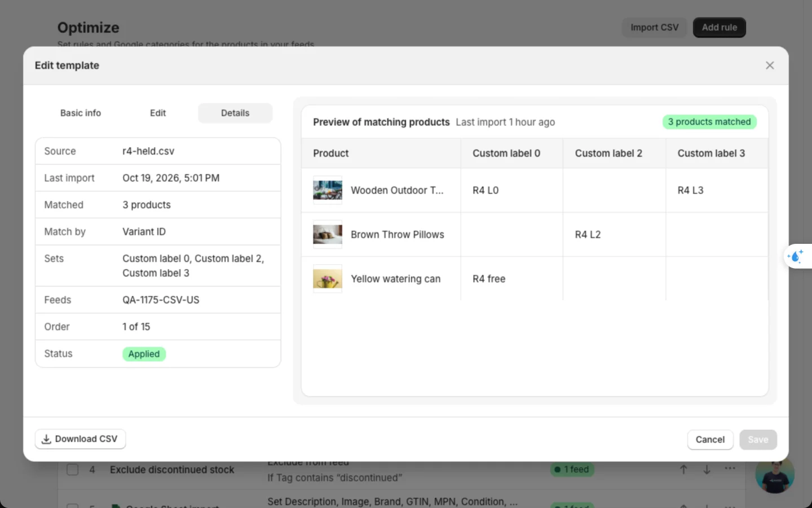Click the 1 of 15 order value
812x508 pixels.
(x=136, y=327)
